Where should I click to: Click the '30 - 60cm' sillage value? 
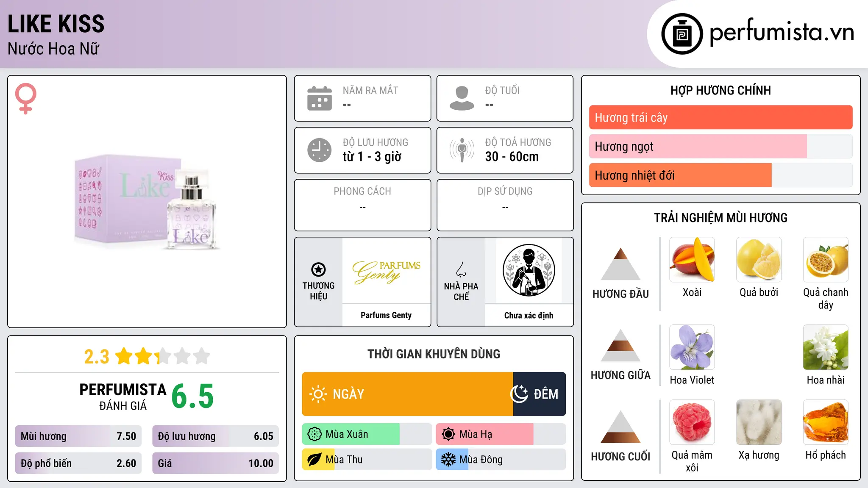coord(512,157)
